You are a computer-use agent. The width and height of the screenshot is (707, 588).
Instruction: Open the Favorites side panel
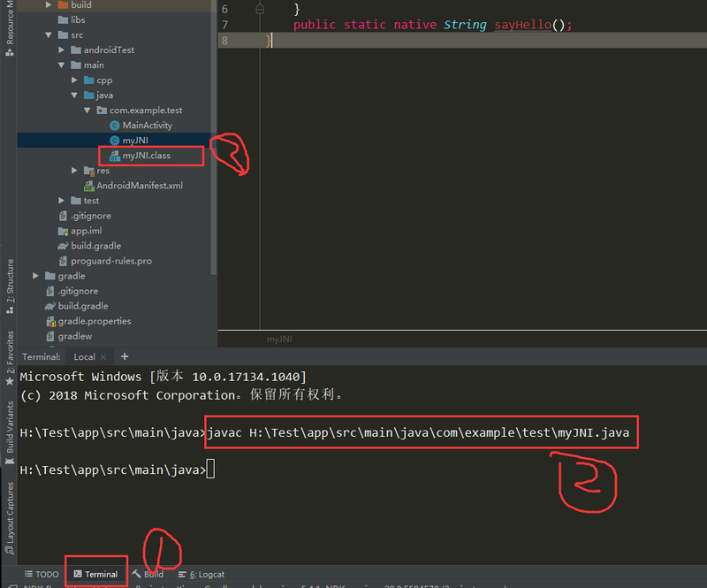point(10,359)
